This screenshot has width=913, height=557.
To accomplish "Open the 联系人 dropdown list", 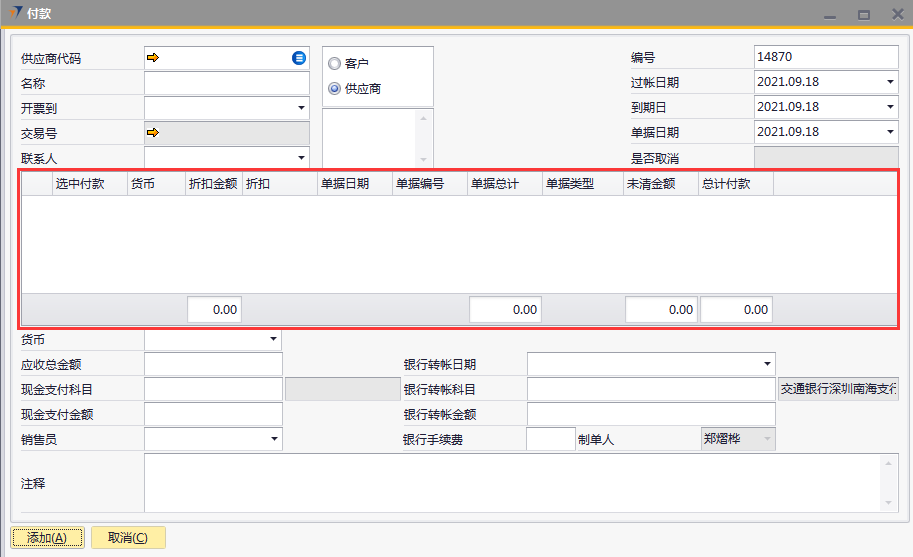I will click(x=300, y=157).
